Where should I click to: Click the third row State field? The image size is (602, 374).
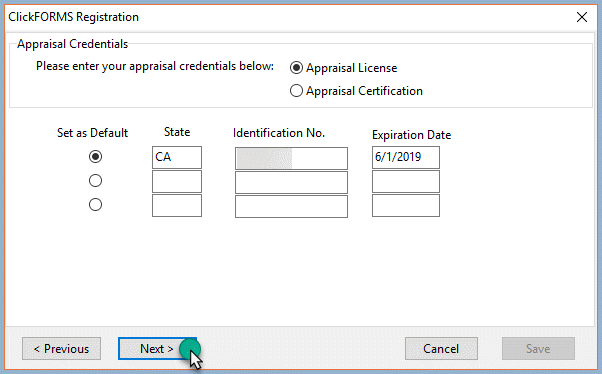[177, 205]
